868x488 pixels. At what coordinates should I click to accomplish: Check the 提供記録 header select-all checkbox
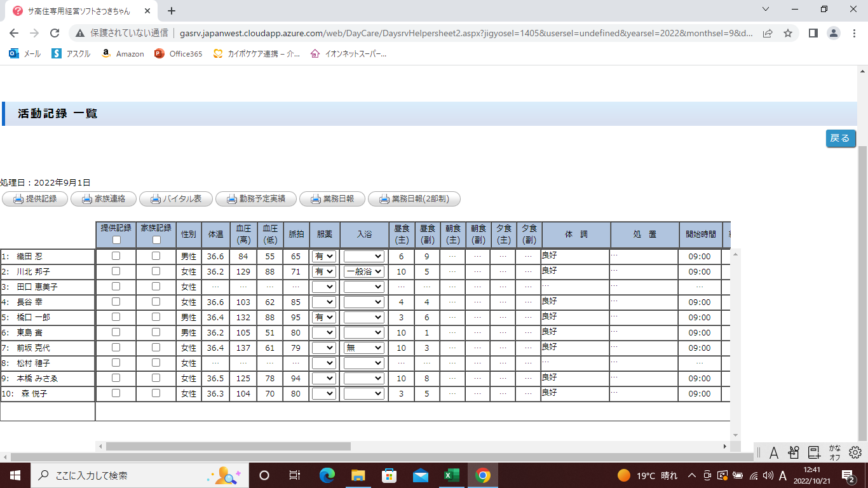click(x=116, y=240)
